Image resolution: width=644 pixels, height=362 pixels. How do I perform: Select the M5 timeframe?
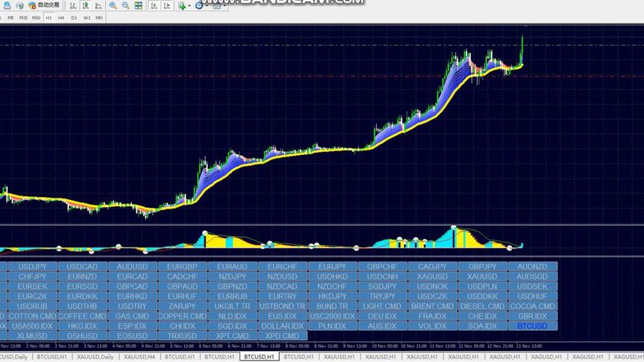[x=11, y=17]
